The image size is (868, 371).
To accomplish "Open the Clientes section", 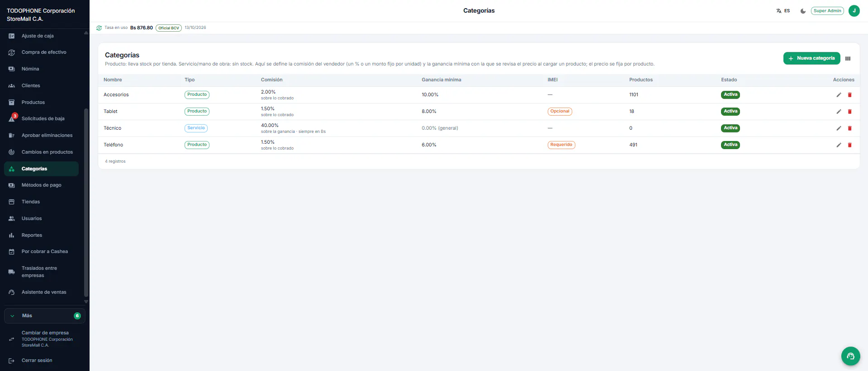I will [42, 86].
